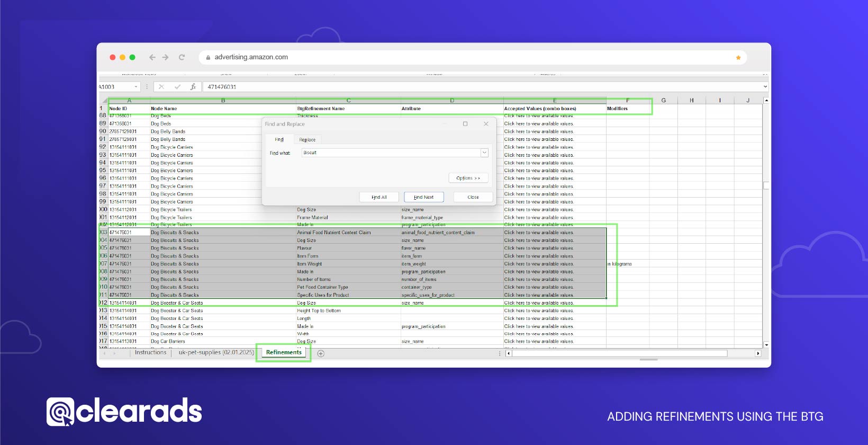Click the 'flavor_name' attribute cell

pyautogui.click(x=452, y=248)
